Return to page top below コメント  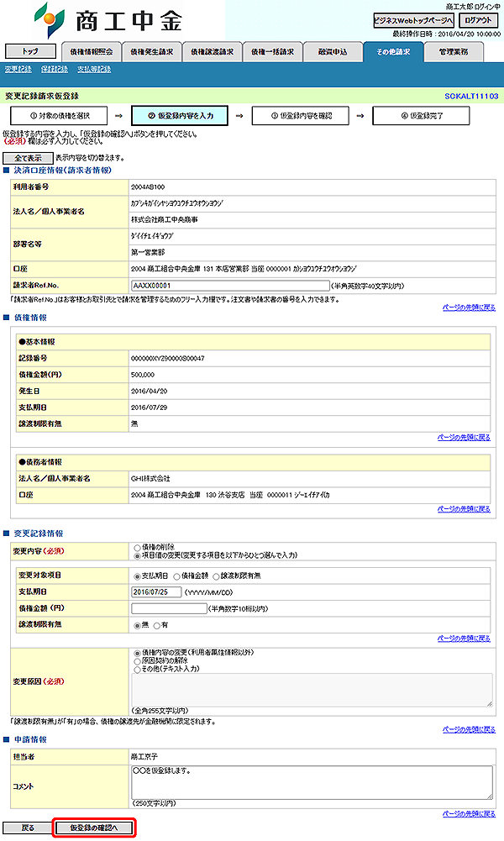(470, 813)
